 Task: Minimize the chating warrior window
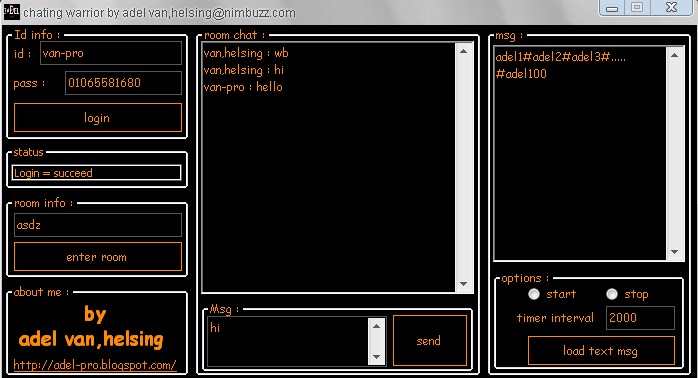coord(612,8)
